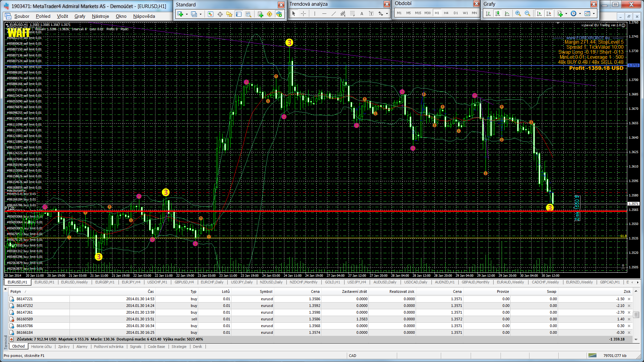
Task: Click the Indicators list icon in Grafy toolbar
Action: [560, 13]
